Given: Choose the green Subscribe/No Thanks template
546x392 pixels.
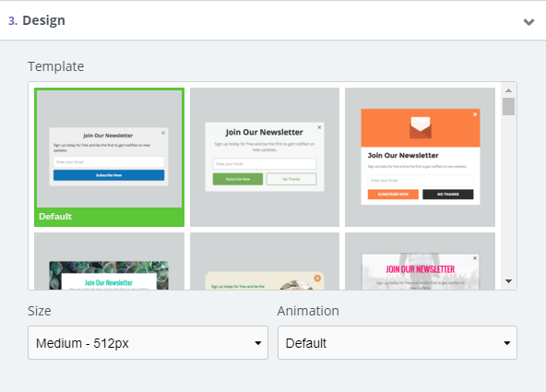Looking at the screenshot, I should pos(265,157).
